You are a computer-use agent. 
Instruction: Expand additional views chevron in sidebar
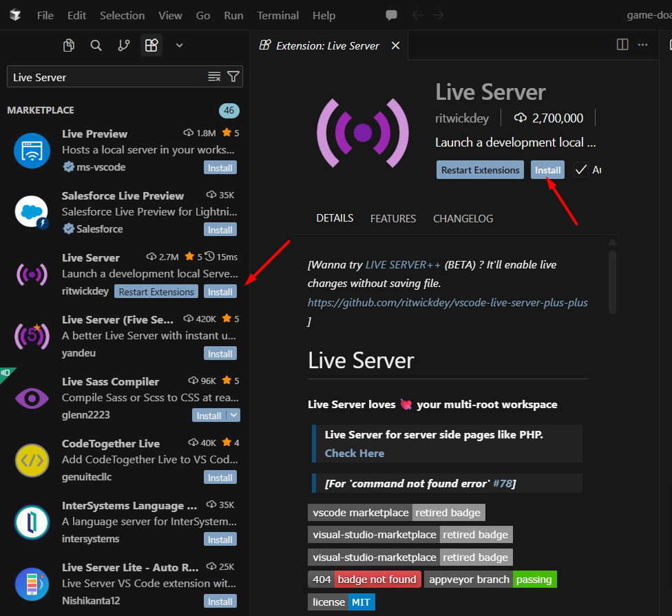(179, 45)
